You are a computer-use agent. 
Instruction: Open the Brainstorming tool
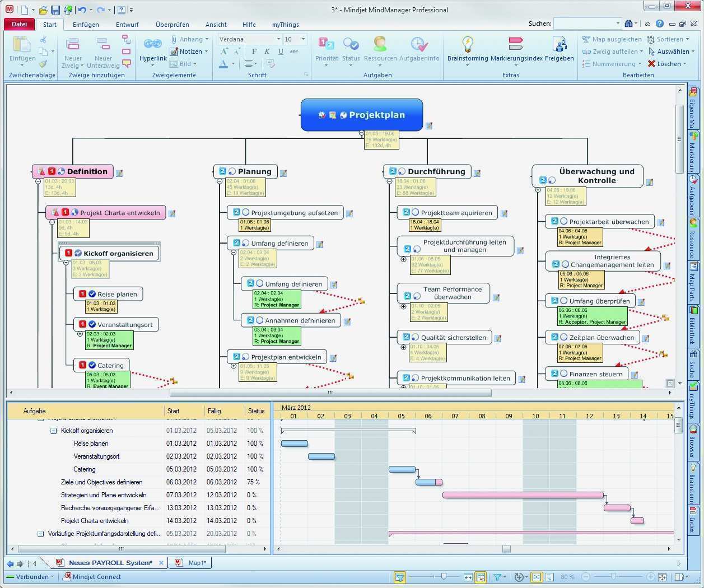click(x=468, y=49)
